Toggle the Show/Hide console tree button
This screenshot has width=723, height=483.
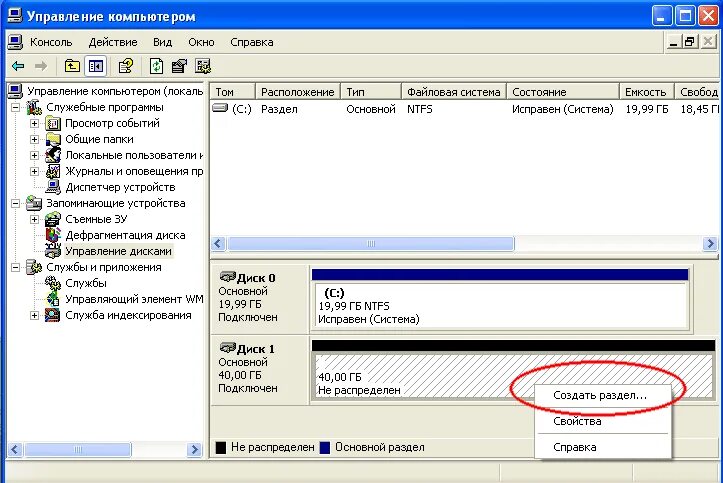point(96,66)
